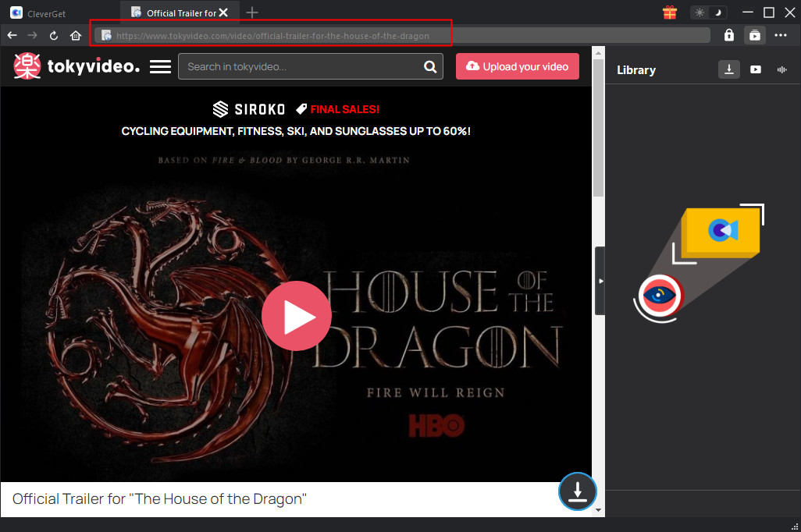This screenshot has height=532, width=801.
Task: Open a new tab with plus button
Action: click(252, 12)
